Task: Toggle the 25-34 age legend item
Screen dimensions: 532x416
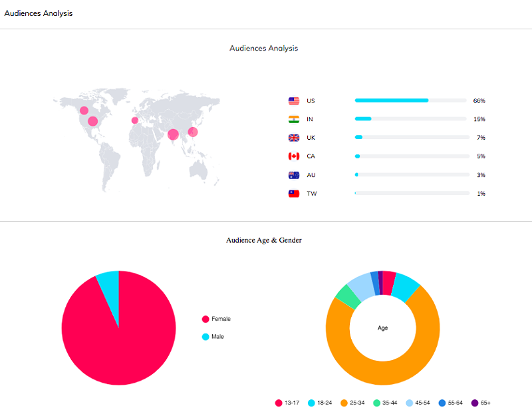Action: (x=352, y=403)
